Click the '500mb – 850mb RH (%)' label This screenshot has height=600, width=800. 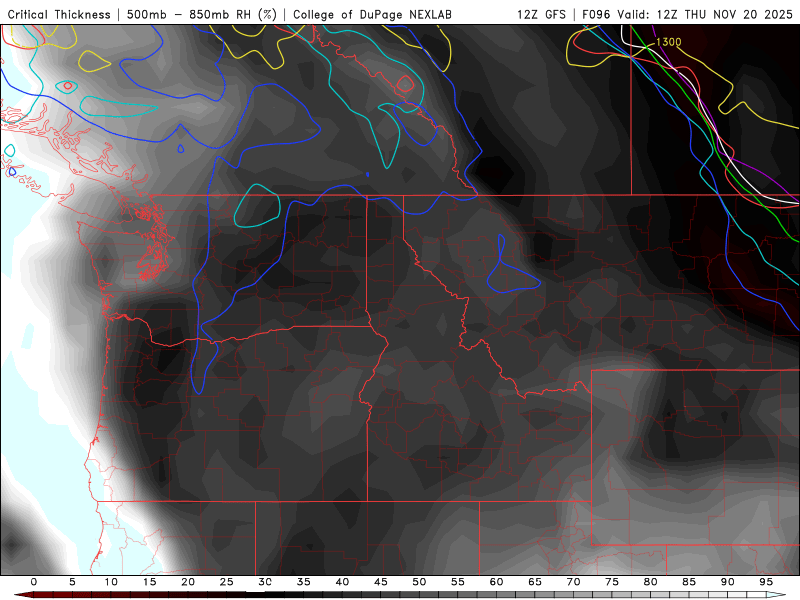(x=202, y=15)
